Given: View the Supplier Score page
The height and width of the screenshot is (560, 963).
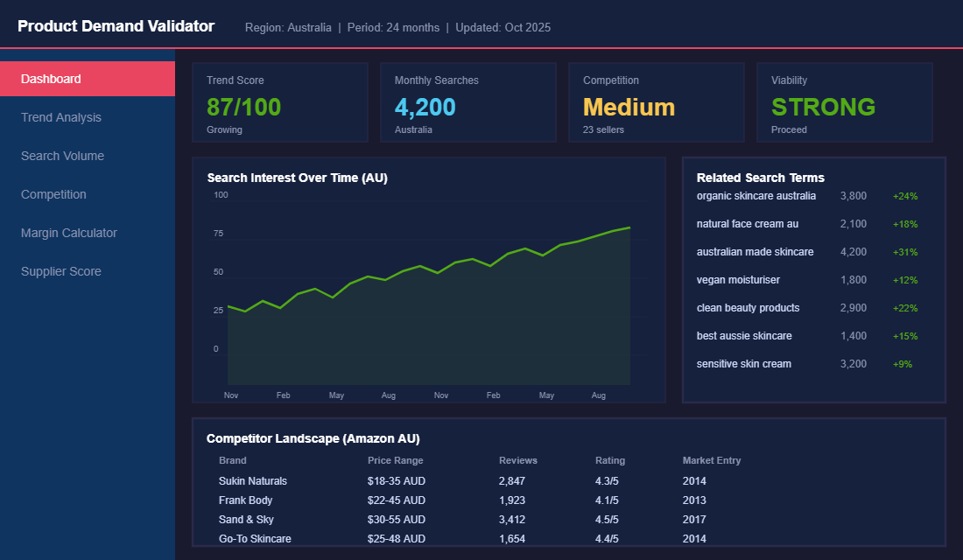Looking at the screenshot, I should click(x=60, y=271).
